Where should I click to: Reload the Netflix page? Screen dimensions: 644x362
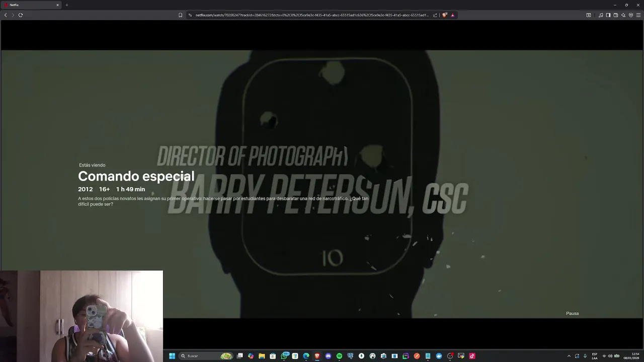(x=21, y=15)
